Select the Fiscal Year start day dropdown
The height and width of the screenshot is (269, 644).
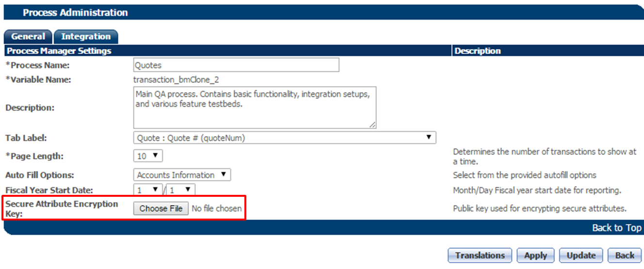[x=180, y=190]
